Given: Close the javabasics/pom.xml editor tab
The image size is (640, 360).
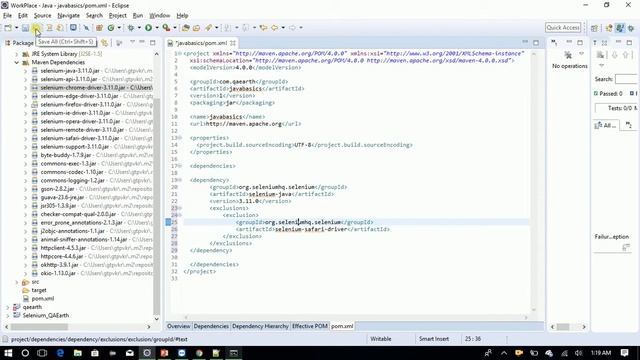Looking at the screenshot, I should point(233,43).
